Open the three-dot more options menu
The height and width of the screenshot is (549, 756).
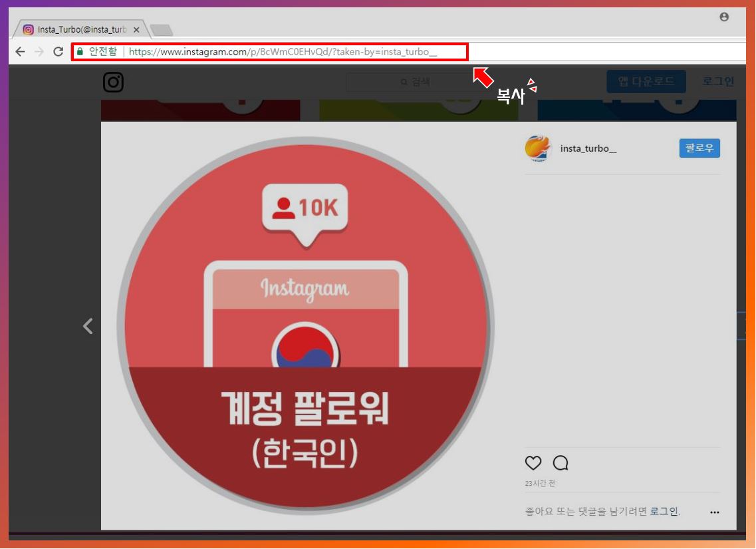(x=715, y=512)
